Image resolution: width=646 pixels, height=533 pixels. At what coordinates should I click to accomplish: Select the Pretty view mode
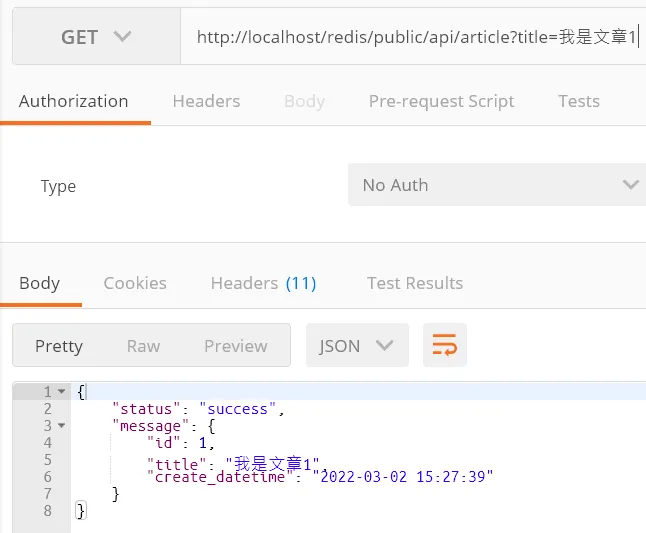[59, 346]
